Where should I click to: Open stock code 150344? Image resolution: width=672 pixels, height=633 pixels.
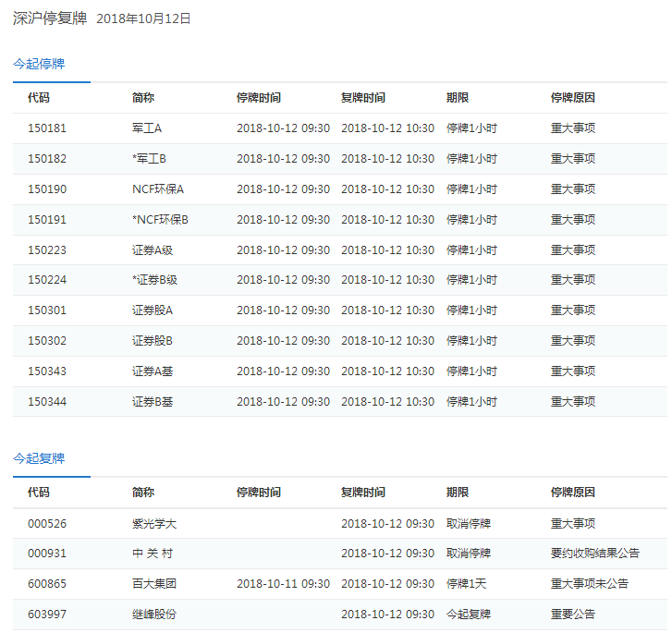[47, 402]
